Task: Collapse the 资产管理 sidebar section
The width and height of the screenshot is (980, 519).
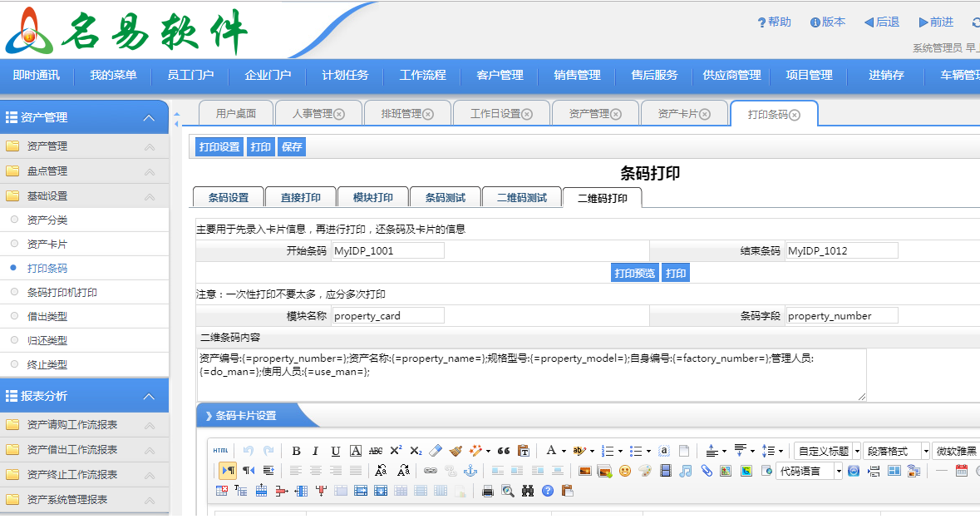Action: click(150, 117)
